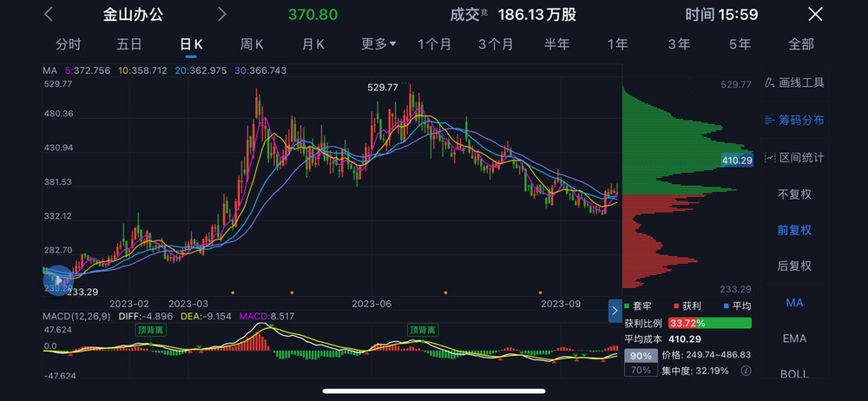Go to next stock with right arrow
This screenshot has width=868, height=401.
click(222, 15)
